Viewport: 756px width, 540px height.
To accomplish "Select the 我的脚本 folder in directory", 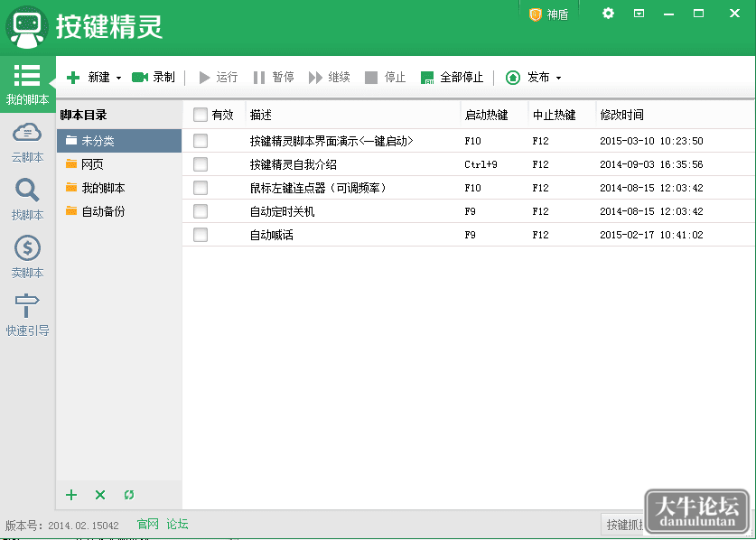I will click(x=119, y=188).
